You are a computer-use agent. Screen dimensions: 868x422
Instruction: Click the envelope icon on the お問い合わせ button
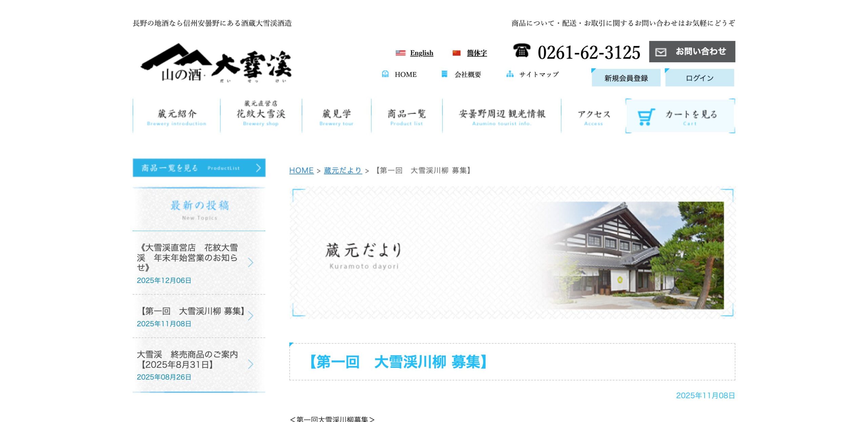(x=660, y=52)
